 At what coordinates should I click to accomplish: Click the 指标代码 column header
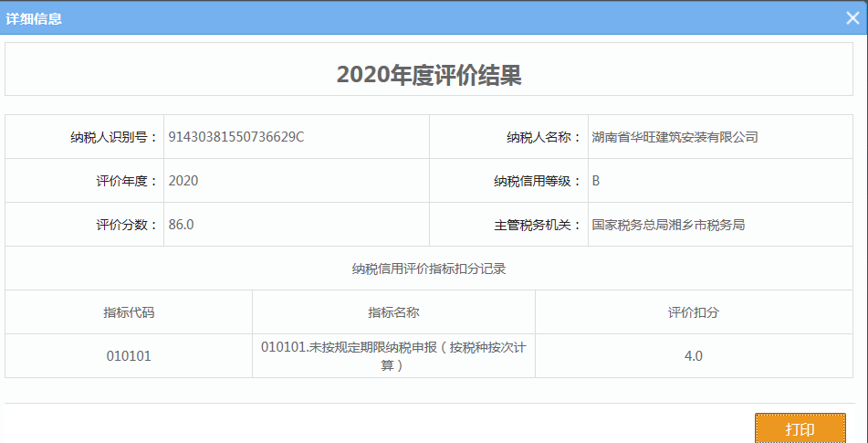(x=129, y=312)
